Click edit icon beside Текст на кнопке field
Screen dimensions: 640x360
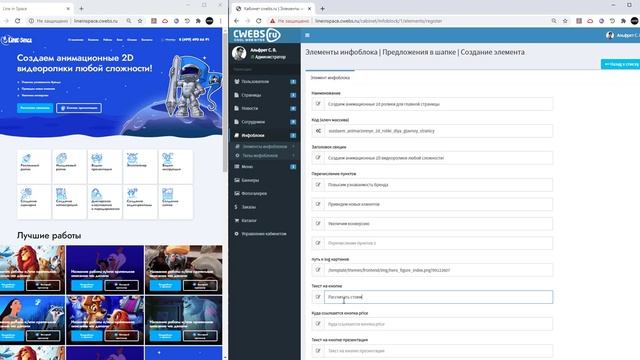318,297
